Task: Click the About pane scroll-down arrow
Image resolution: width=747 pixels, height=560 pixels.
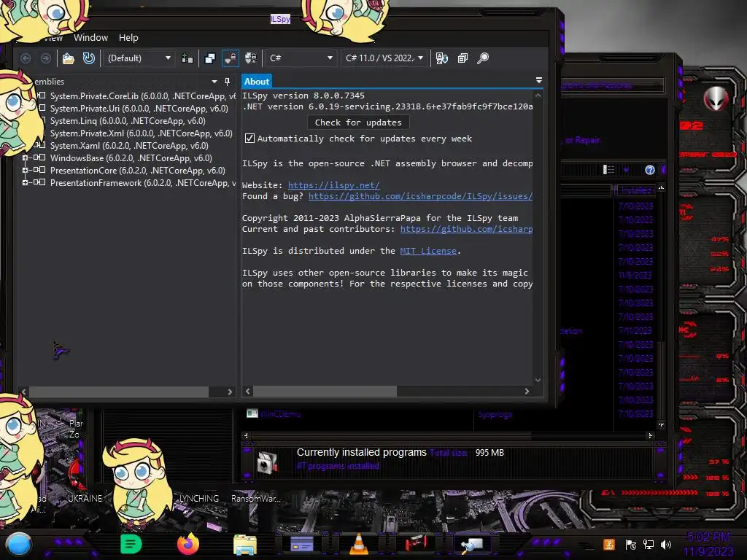Action: click(538, 380)
